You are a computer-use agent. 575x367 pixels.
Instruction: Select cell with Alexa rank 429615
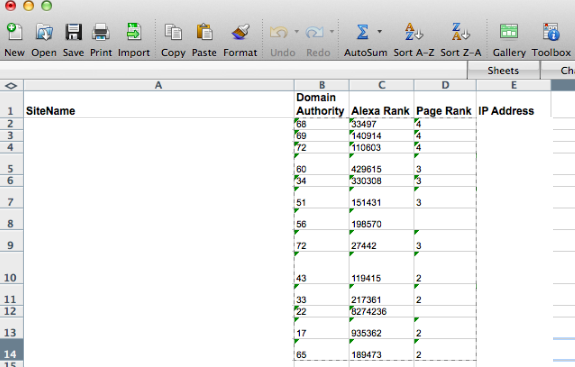[x=381, y=164]
